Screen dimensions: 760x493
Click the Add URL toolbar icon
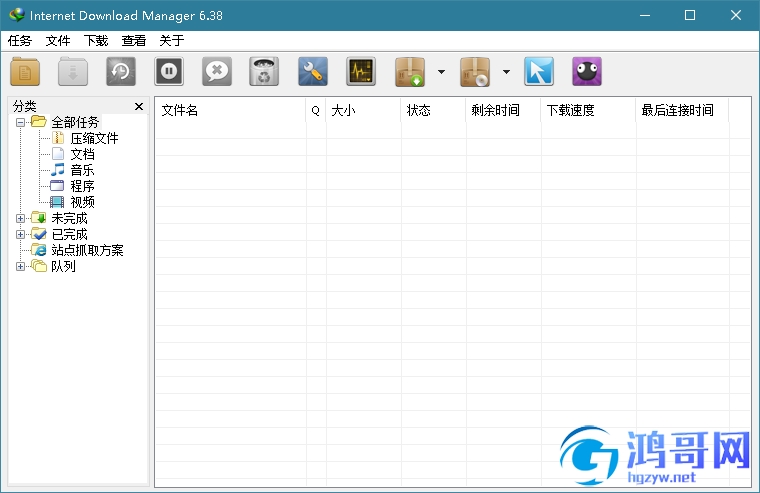tap(25, 72)
